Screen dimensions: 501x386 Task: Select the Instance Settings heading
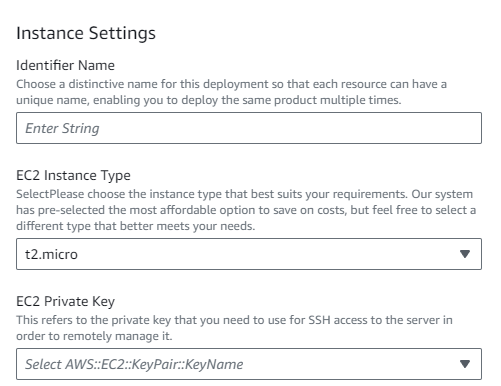[x=86, y=33]
